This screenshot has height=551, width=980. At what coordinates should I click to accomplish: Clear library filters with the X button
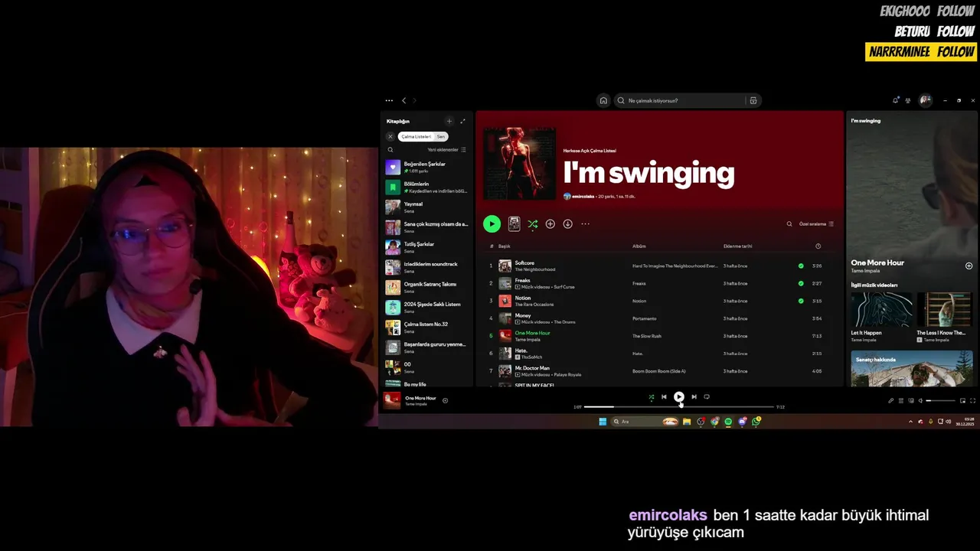pyautogui.click(x=390, y=136)
